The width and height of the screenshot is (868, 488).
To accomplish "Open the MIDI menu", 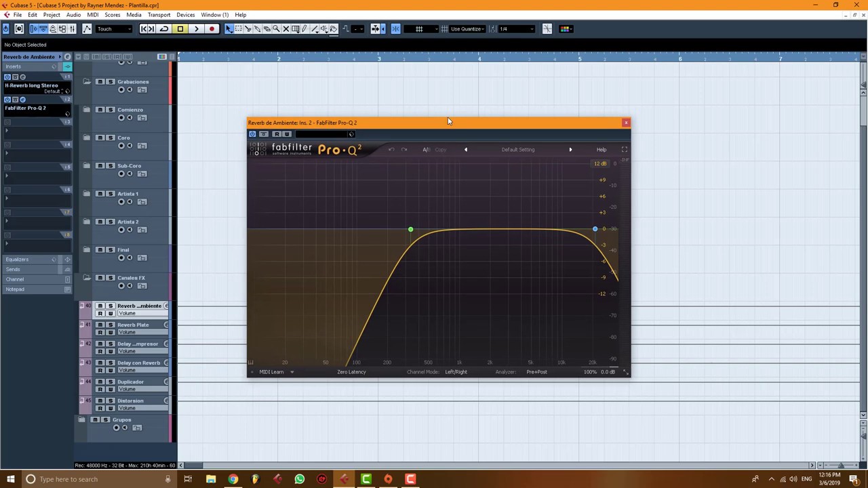I will (93, 14).
